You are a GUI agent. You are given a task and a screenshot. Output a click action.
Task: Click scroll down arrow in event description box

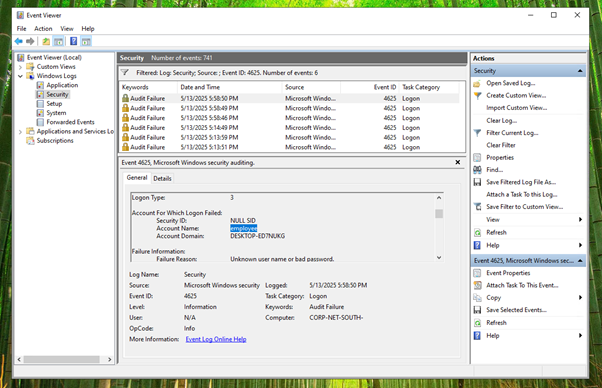pos(439,258)
